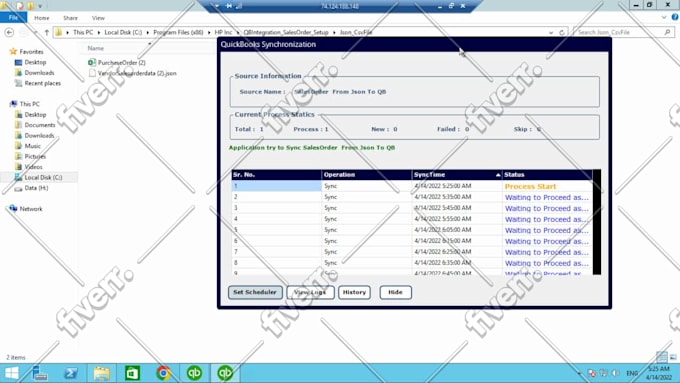Select This PC in navigation pane
Screen dimensions: 680x383
(x=25, y=104)
